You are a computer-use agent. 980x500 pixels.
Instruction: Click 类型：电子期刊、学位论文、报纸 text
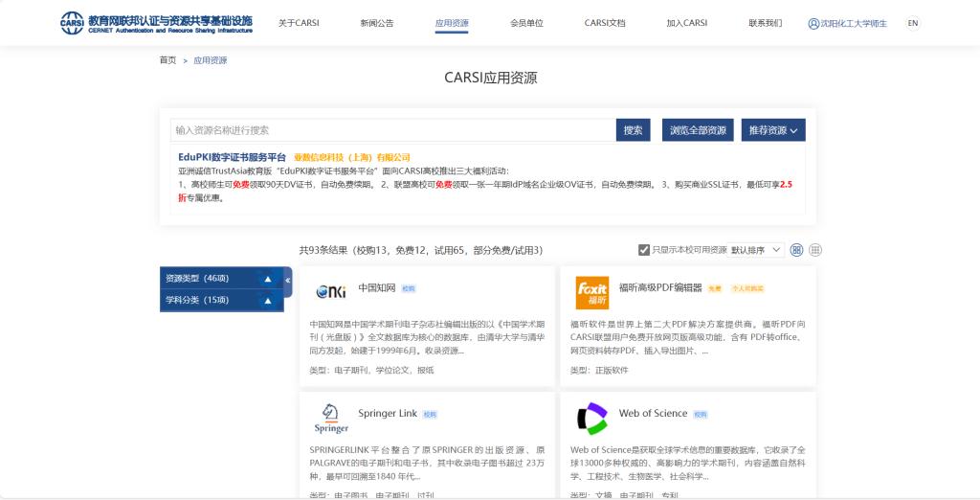371,370
